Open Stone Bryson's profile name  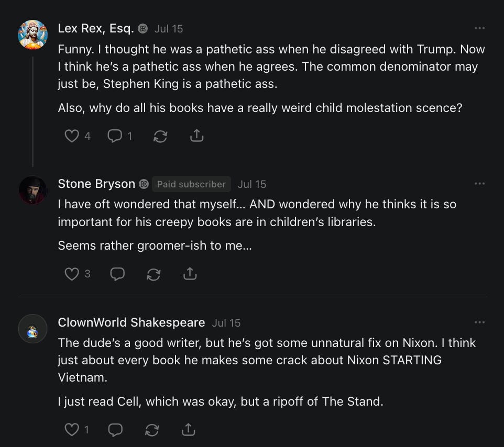tap(96, 184)
